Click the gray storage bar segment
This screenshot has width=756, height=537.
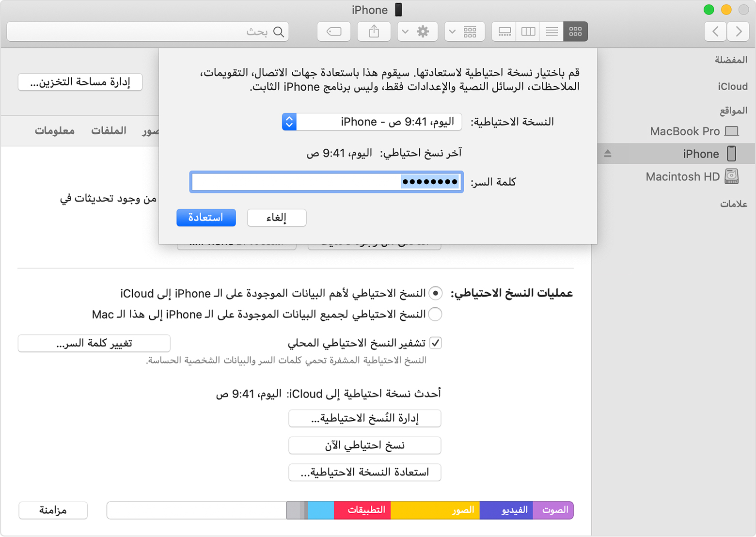click(297, 510)
